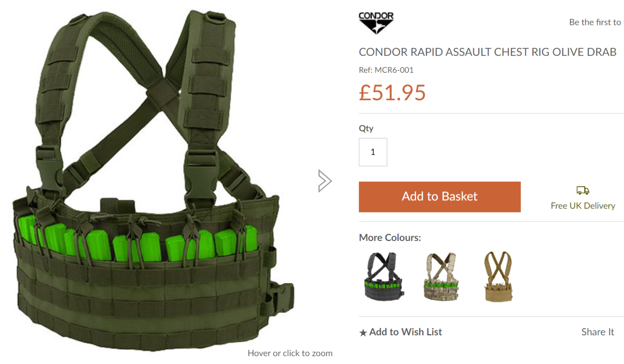
Task: Click Add to Basket button
Action: pyautogui.click(x=440, y=197)
